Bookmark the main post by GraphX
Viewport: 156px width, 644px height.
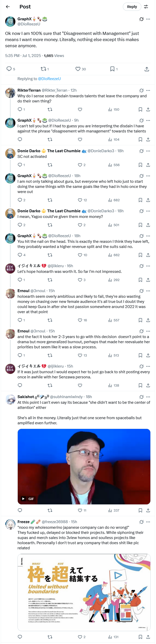(x=112, y=69)
